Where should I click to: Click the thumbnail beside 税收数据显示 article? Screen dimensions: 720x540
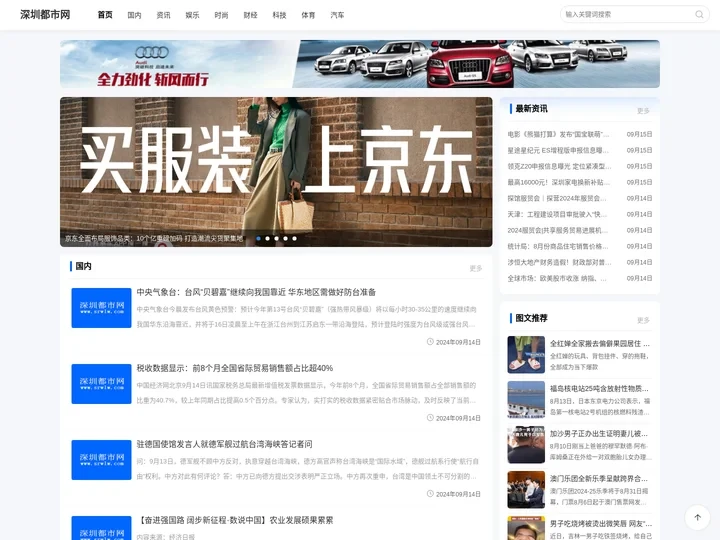101,384
